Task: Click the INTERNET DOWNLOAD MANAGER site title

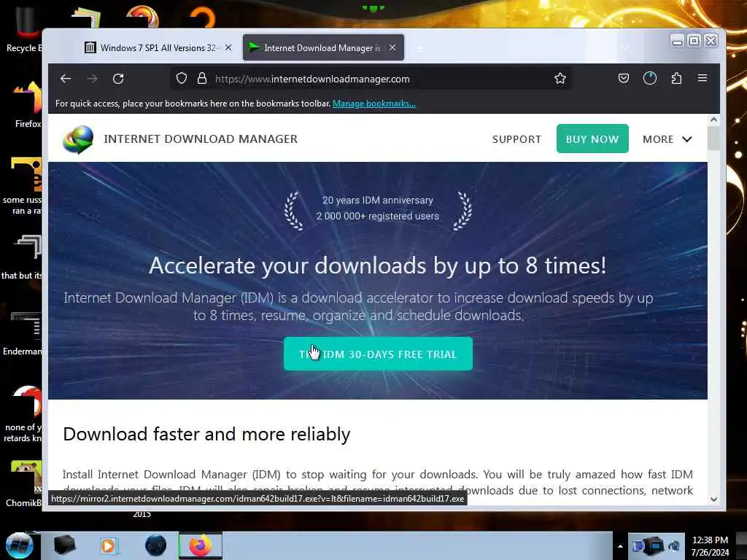Action: coord(201,139)
